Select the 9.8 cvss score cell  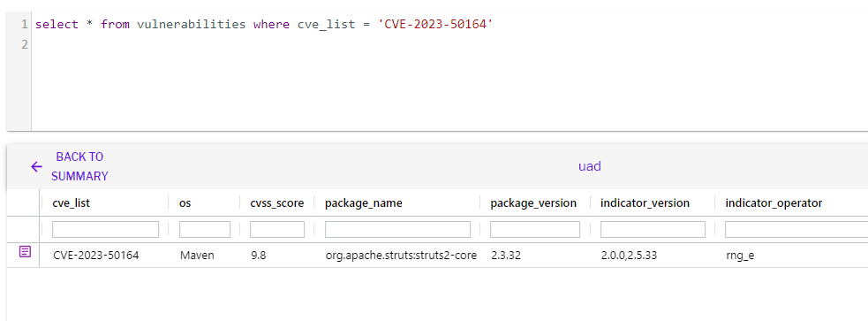[x=258, y=256]
